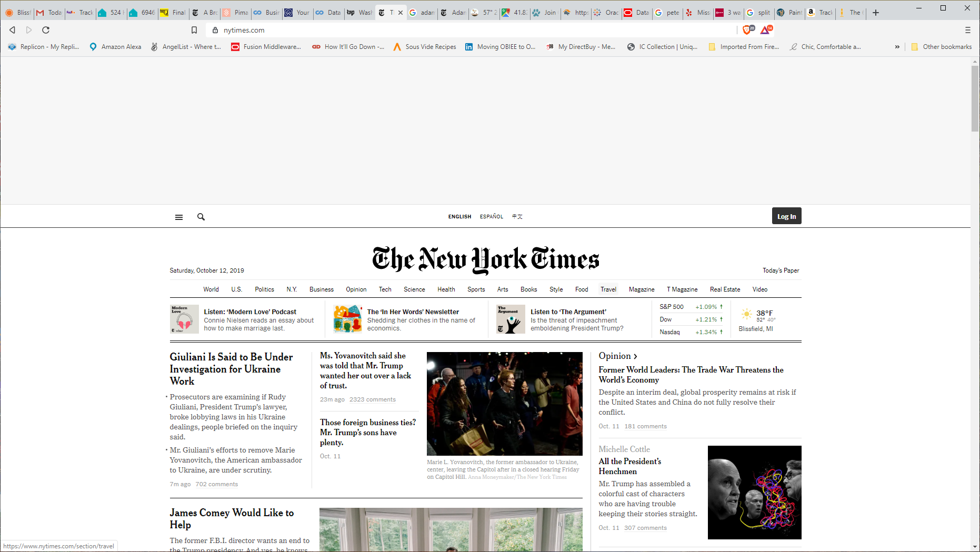Click the vertical scrollbar thumb
The width and height of the screenshot is (980, 552).
(x=975, y=98)
